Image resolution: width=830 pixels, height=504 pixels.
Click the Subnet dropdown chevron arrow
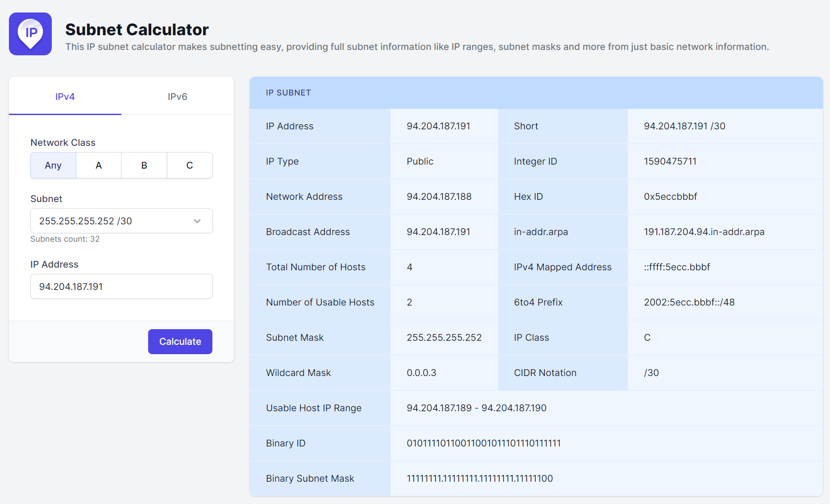(x=197, y=221)
